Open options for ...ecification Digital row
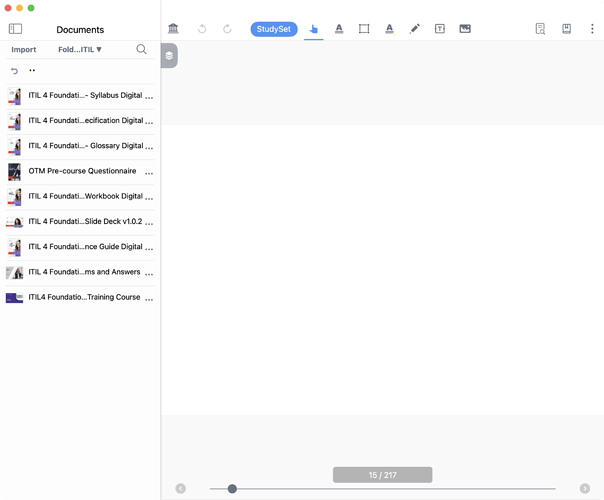This screenshot has height=500, width=604. pos(149,123)
